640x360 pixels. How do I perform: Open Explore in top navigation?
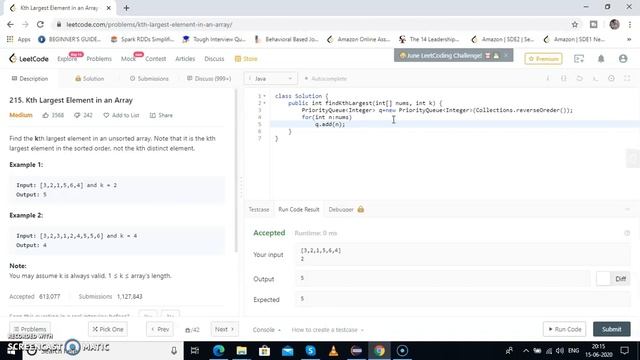[67, 59]
